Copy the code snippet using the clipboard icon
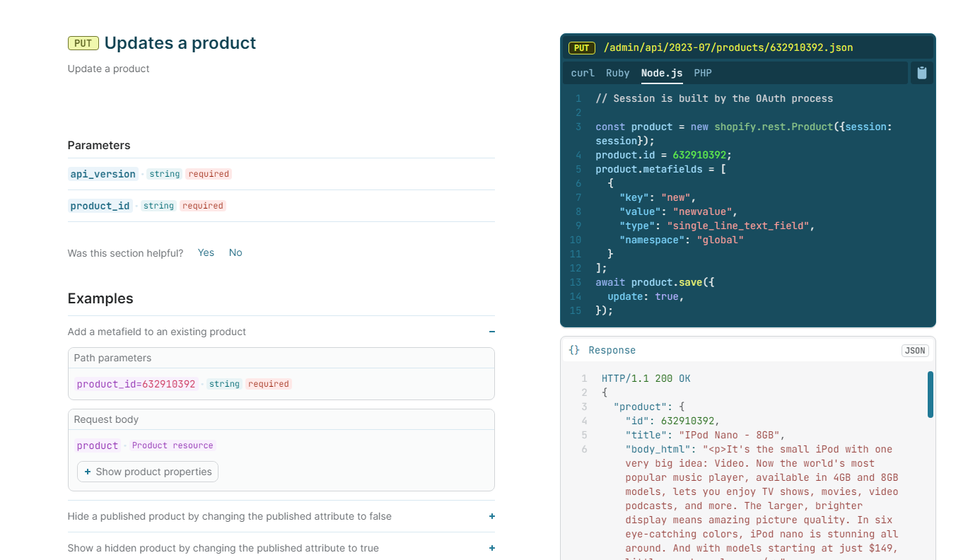 pyautogui.click(x=921, y=72)
